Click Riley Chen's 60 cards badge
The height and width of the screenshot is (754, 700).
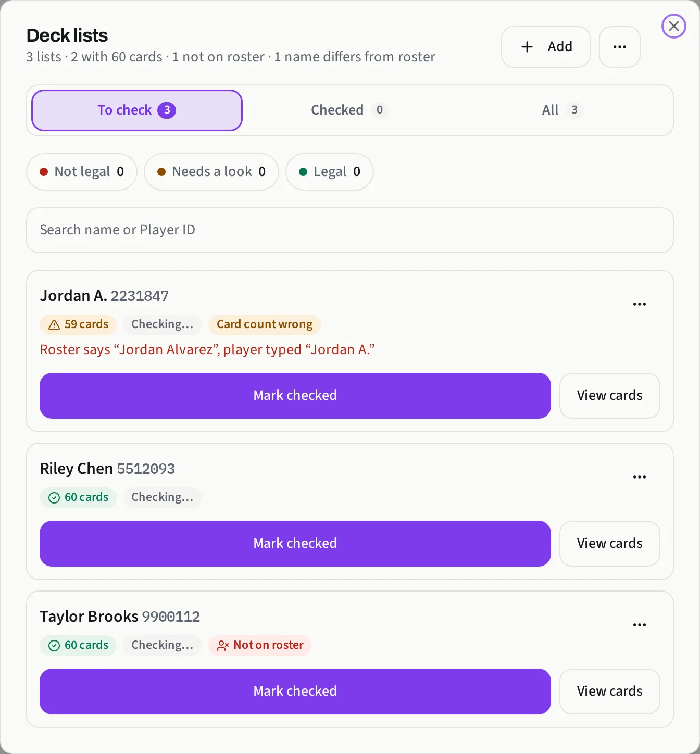(x=78, y=497)
